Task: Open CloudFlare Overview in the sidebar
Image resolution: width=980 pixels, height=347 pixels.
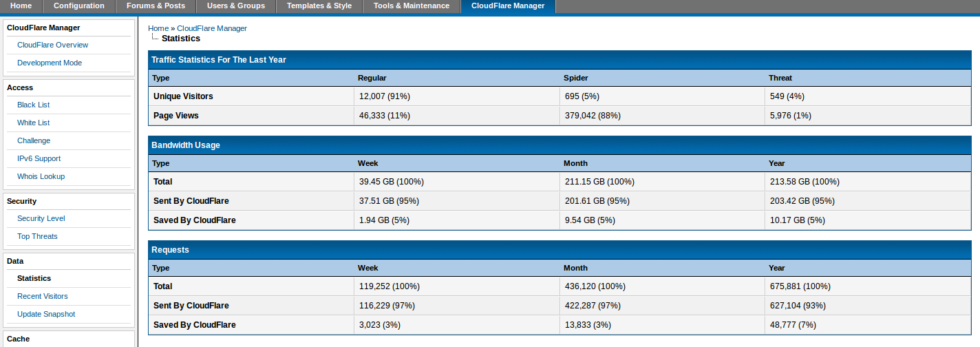Action: tap(52, 45)
